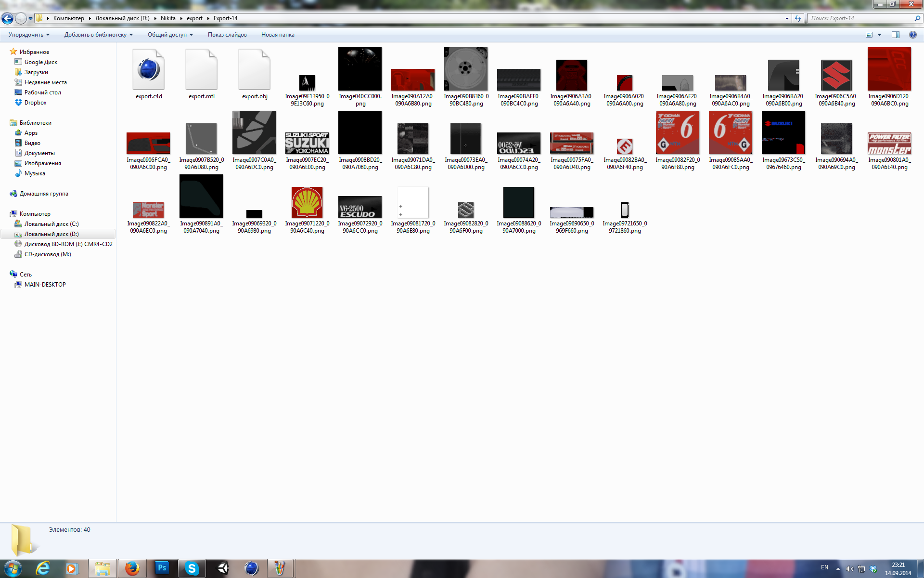Open the Help question mark icon

point(913,35)
